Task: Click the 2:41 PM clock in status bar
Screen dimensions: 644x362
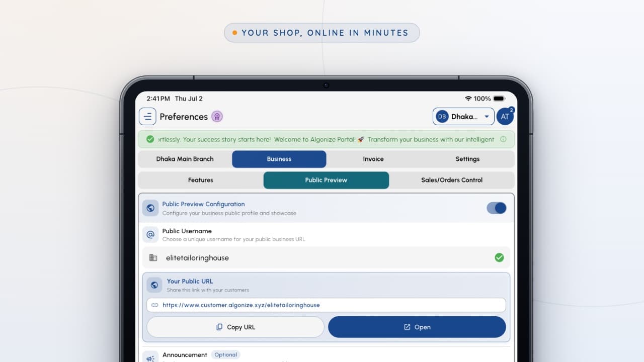Action: click(x=158, y=99)
